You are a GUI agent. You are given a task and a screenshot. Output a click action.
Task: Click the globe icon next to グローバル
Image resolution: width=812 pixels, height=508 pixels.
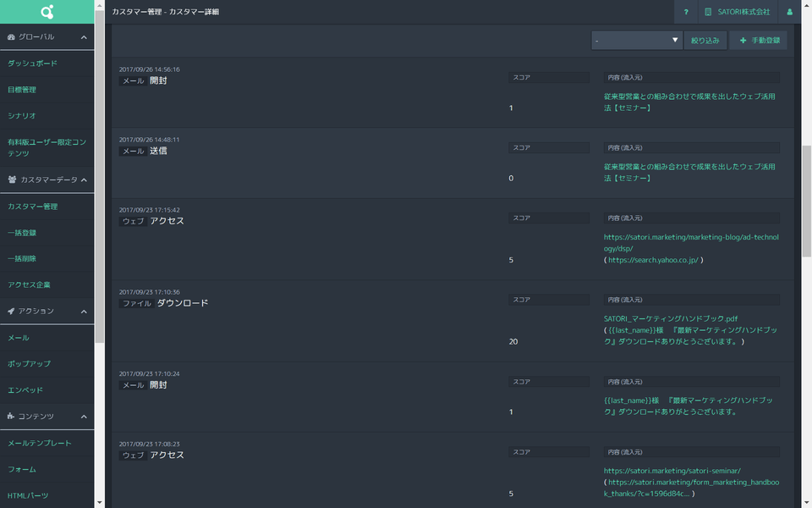[11, 36]
